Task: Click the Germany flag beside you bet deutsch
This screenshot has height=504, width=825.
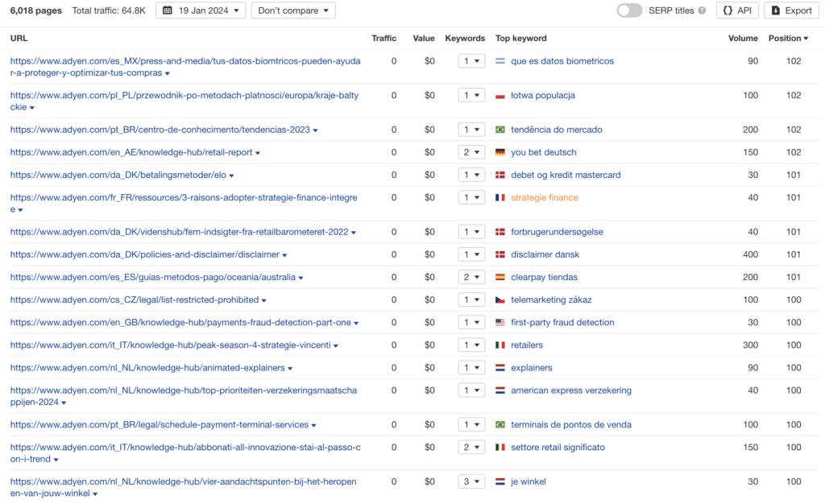Action: [x=500, y=152]
